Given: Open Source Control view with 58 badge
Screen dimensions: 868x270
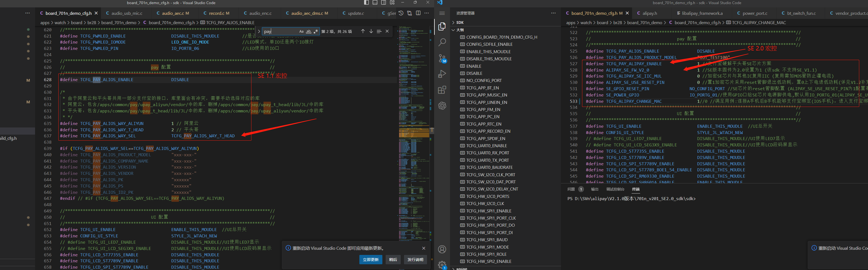Looking at the screenshot, I should 442,58.
